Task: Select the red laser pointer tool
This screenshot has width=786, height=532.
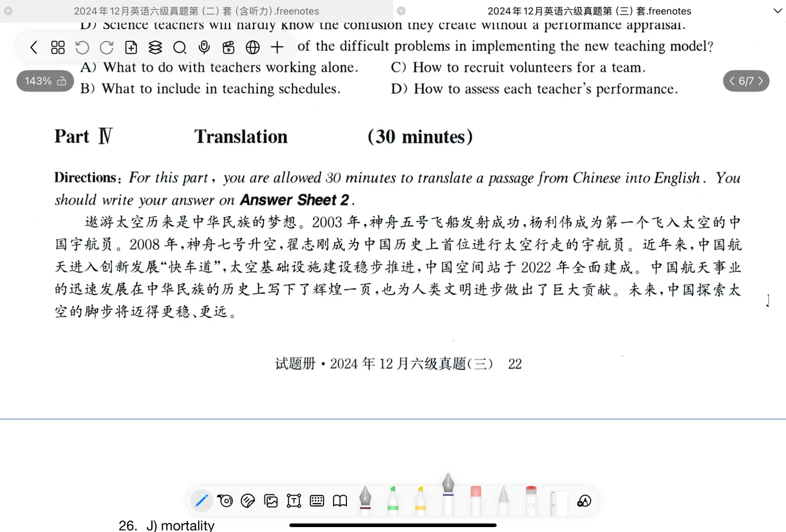Action: [531, 500]
